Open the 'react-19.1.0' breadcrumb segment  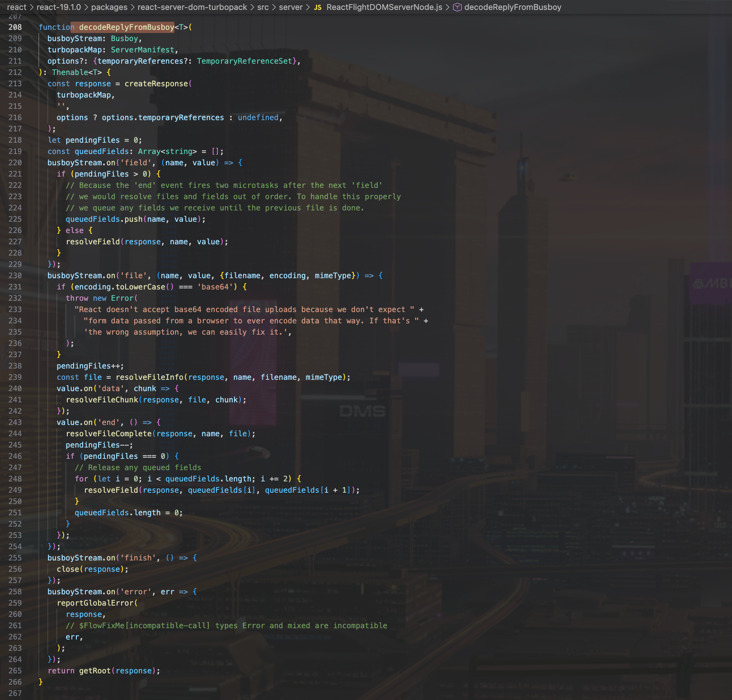(59, 7)
